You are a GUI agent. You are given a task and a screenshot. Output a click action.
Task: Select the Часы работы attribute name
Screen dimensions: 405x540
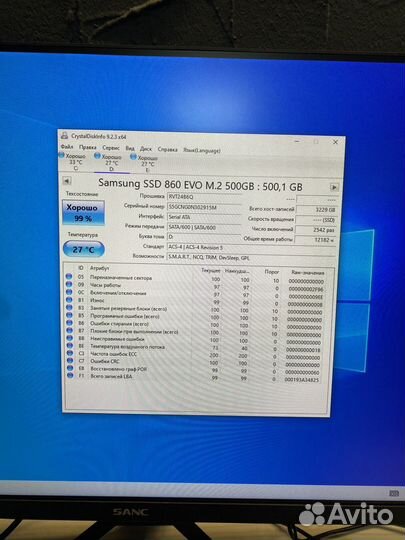(x=105, y=285)
